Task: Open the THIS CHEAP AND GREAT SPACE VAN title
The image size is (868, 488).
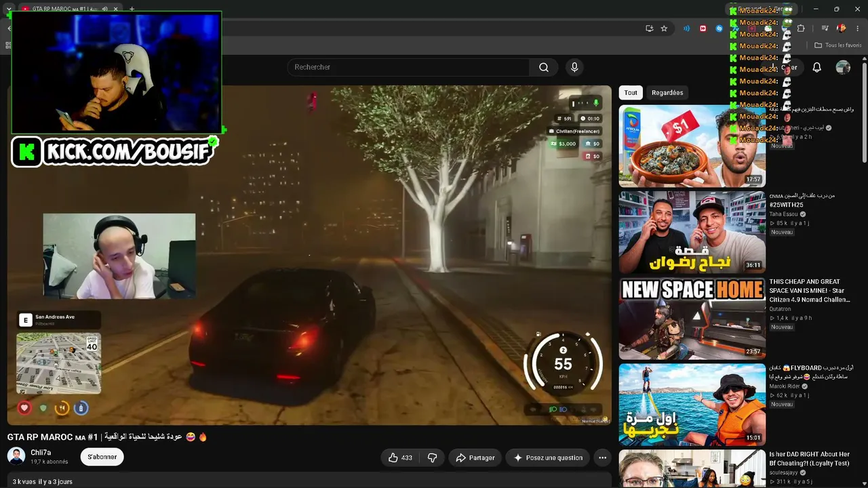Action: [x=809, y=291]
